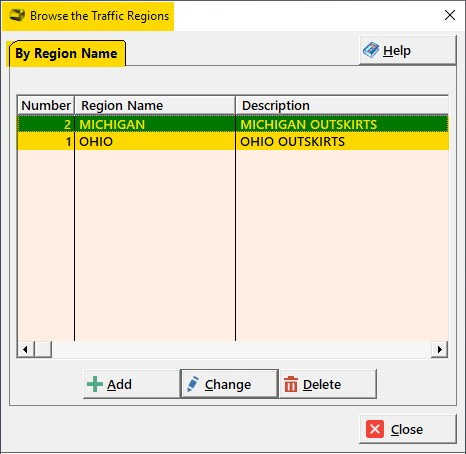
Task: Click the horizontal scrollbar thumb
Action: pos(43,349)
